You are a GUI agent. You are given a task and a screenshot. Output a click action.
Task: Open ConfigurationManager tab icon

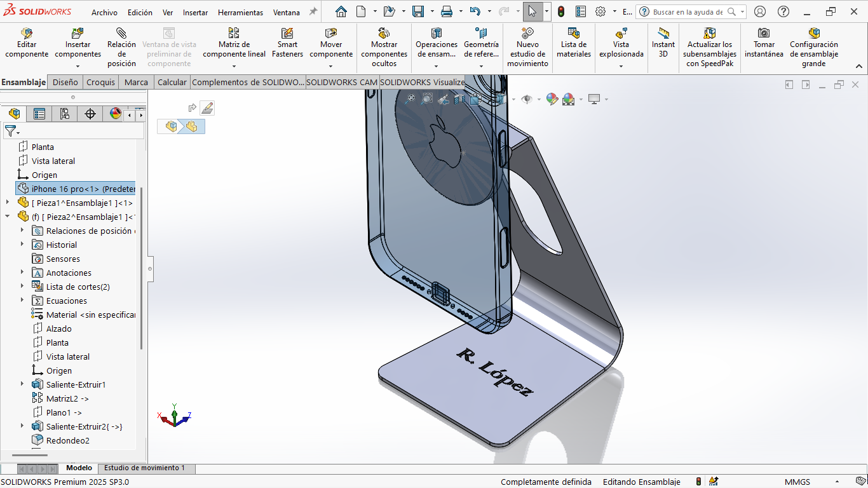click(65, 114)
